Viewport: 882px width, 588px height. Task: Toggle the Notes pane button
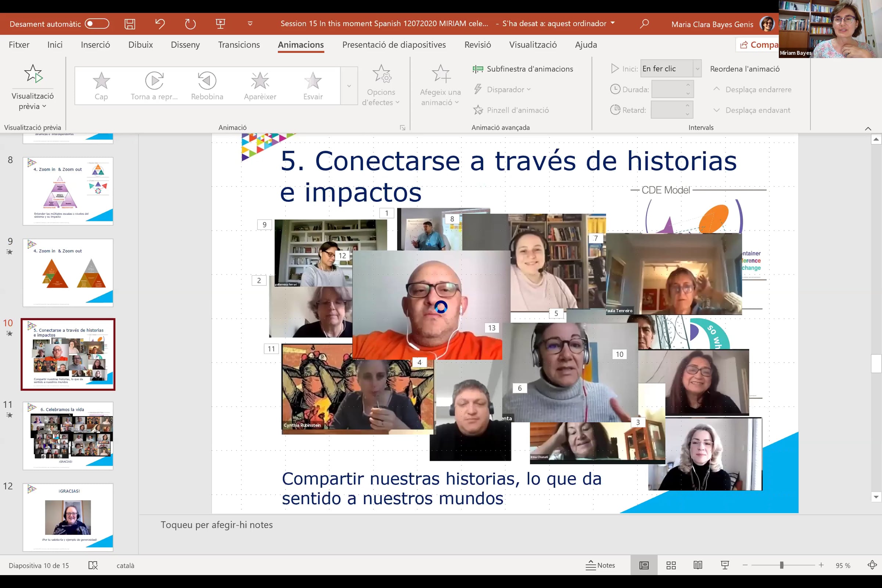tap(600, 565)
